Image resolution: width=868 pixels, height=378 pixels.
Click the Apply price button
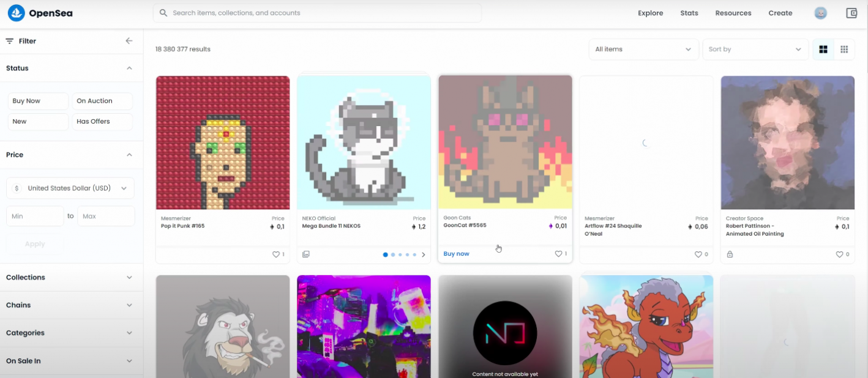[x=35, y=244]
